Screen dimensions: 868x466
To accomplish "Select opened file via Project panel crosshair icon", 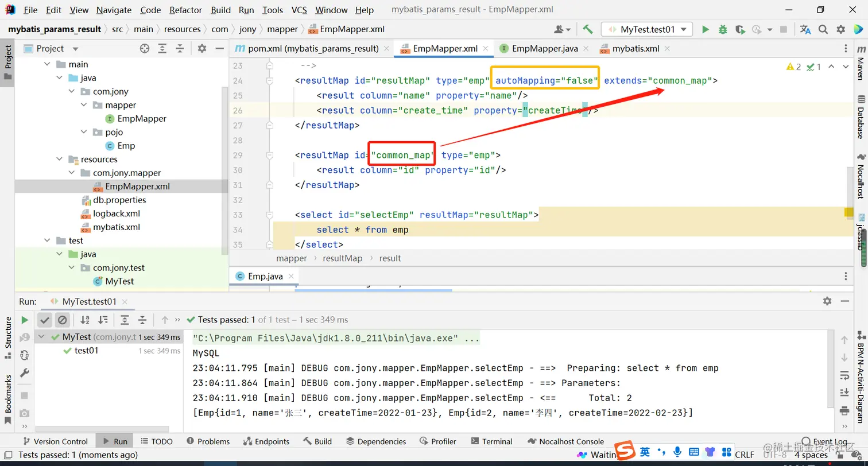I will [x=145, y=49].
